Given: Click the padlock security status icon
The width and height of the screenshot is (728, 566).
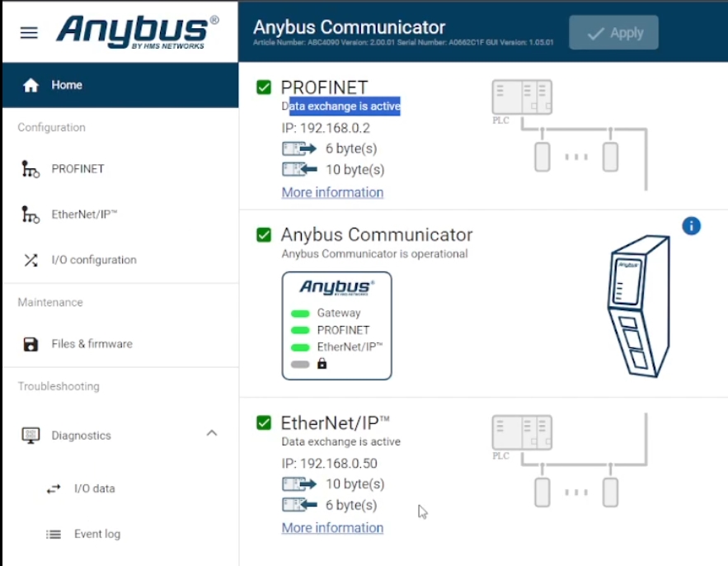Looking at the screenshot, I should 322,364.
